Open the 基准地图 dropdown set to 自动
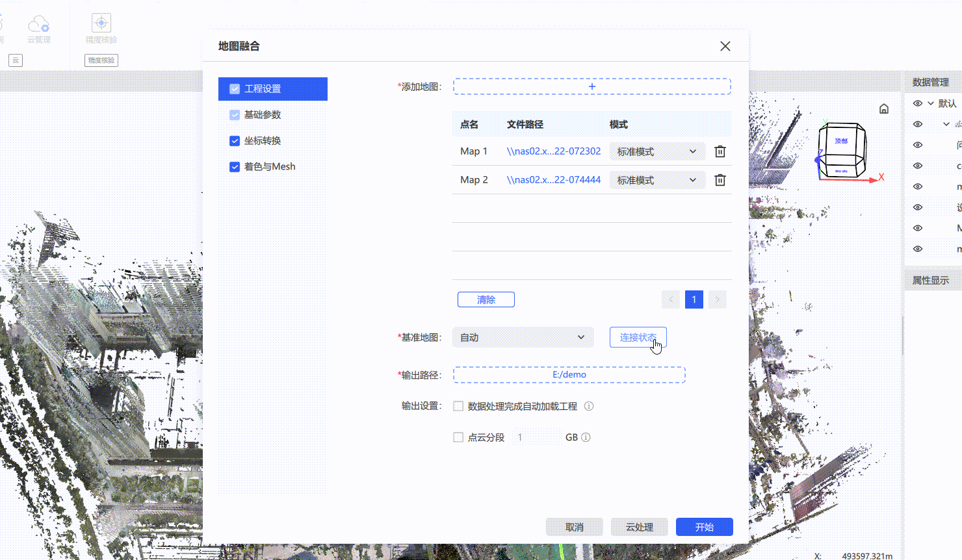The height and width of the screenshot is (560, 962). (x=523, y=337)
